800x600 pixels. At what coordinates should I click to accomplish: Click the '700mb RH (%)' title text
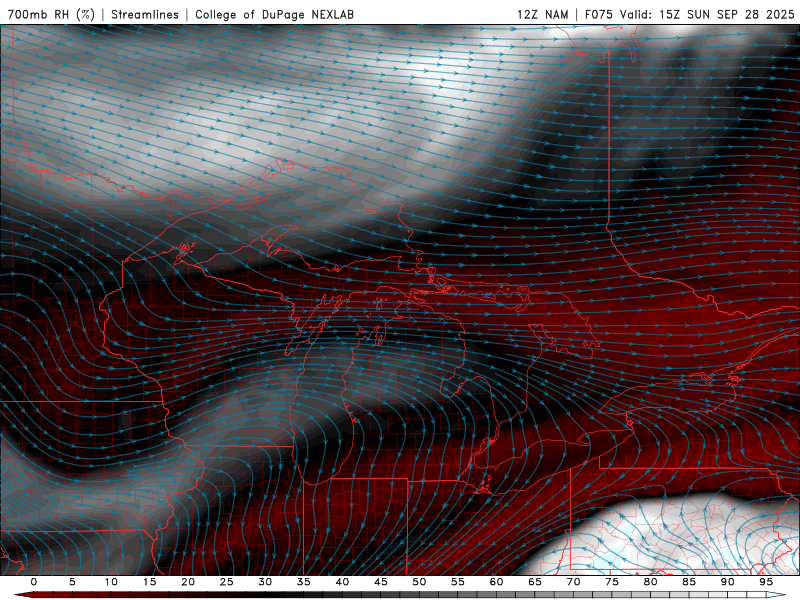click(51, 14)
